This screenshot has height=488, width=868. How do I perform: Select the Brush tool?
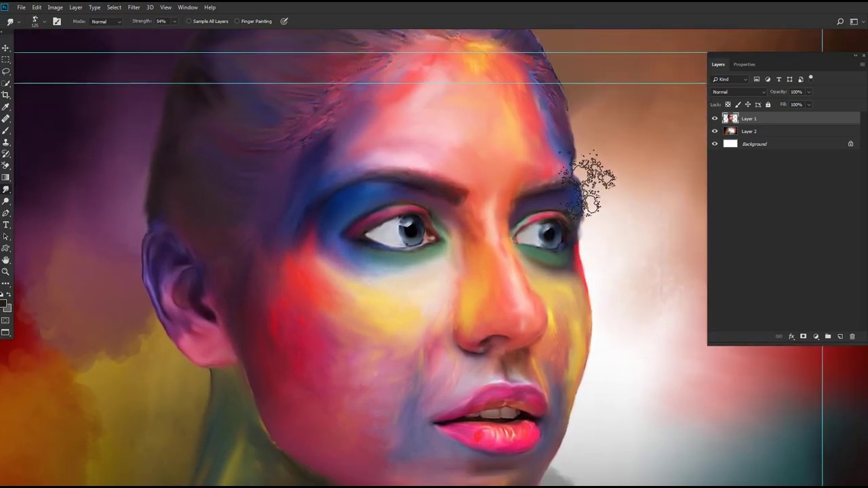5,130
